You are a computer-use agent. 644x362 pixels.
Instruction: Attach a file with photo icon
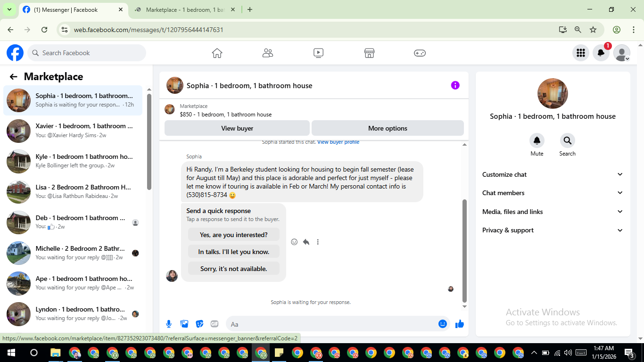184,324
